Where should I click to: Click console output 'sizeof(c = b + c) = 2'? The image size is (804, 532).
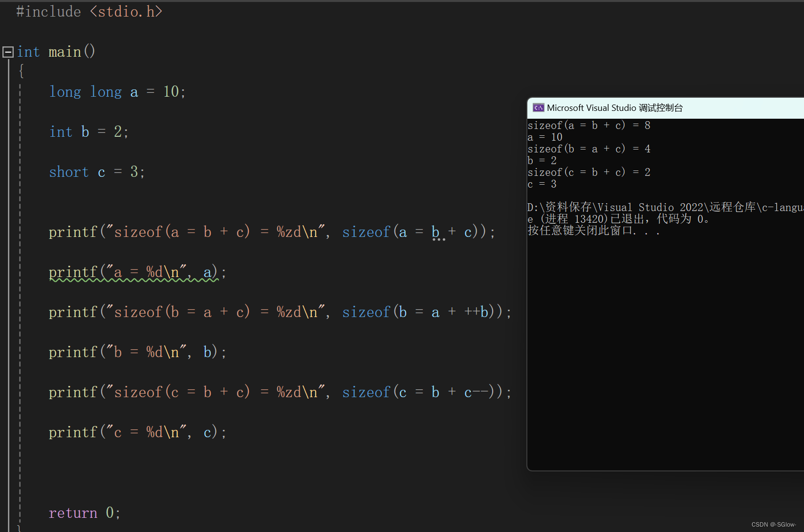pyautogui.click(x=589, y=172)
